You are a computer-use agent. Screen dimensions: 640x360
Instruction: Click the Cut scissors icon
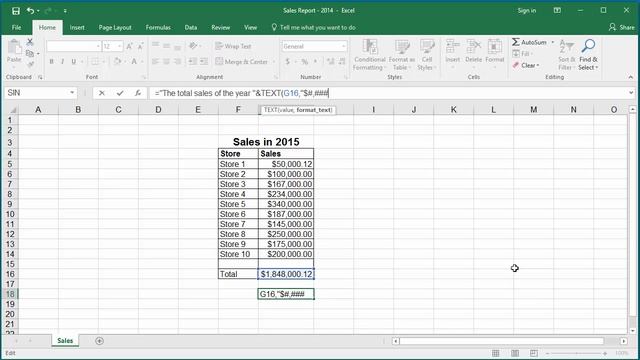[30, 42]
